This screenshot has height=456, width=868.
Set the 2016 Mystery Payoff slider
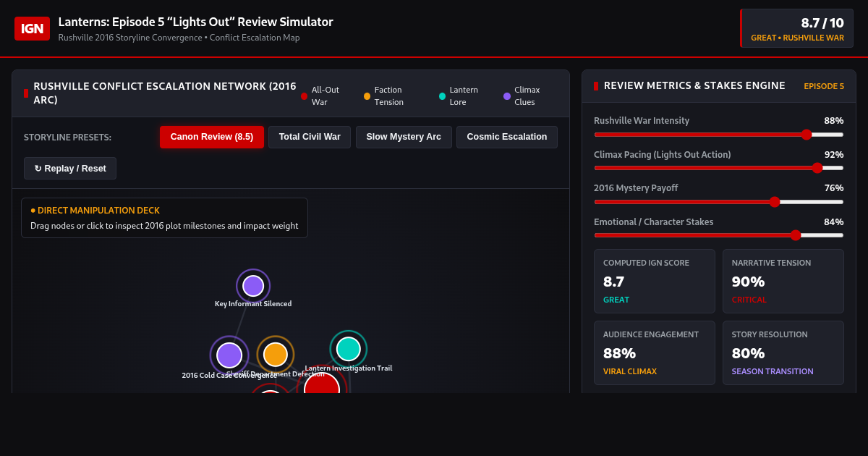click(x=719, y=201)
